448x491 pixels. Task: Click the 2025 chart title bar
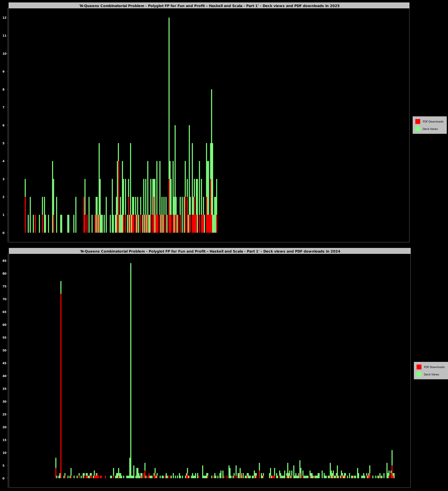pyautogui.click(x=209, y=6)
